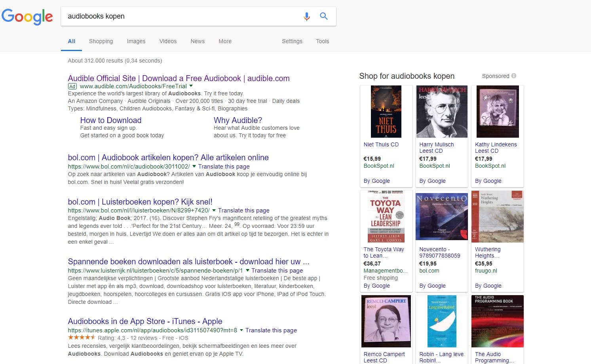
Task: Open the Remco Campert Leest CD cover image
Action: point(386,321)
